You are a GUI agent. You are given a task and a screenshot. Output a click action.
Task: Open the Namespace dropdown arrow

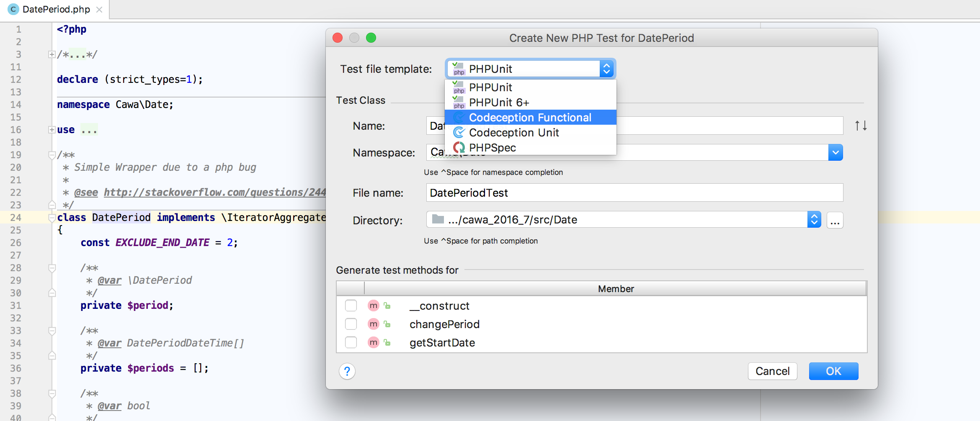(835, 152)
